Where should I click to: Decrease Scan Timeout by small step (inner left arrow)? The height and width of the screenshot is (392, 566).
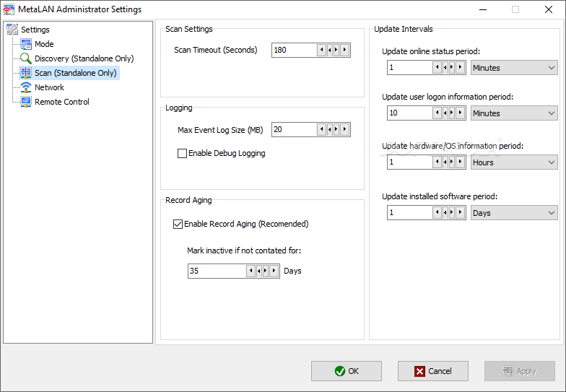click(x=329, y=50)
